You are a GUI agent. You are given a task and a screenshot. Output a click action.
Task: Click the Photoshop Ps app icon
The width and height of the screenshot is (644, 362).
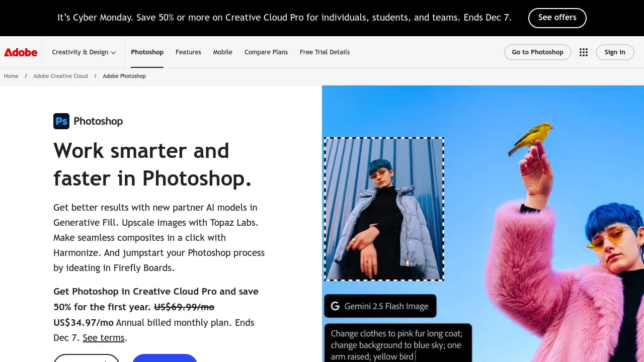(61, 121)
